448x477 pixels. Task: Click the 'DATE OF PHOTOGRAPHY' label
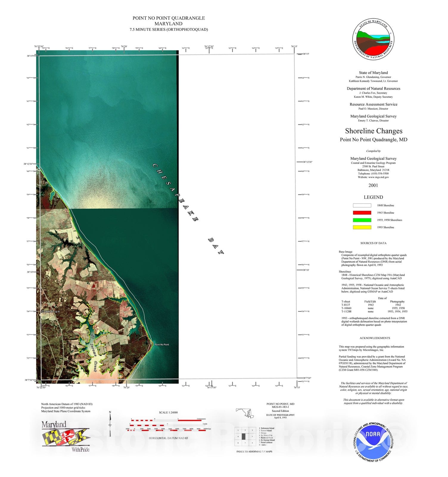pos(280,415)
